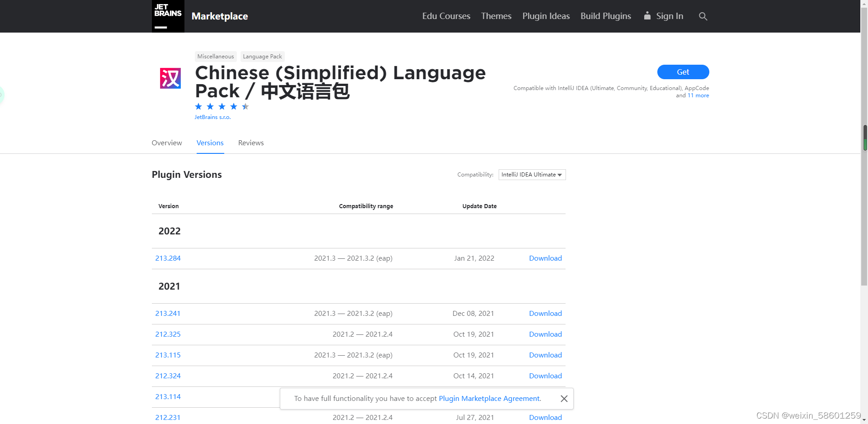The height and width of the screenshot is (424, 868).
Task: Go to Edu Courses menu
Action: [x=446, y=16]
